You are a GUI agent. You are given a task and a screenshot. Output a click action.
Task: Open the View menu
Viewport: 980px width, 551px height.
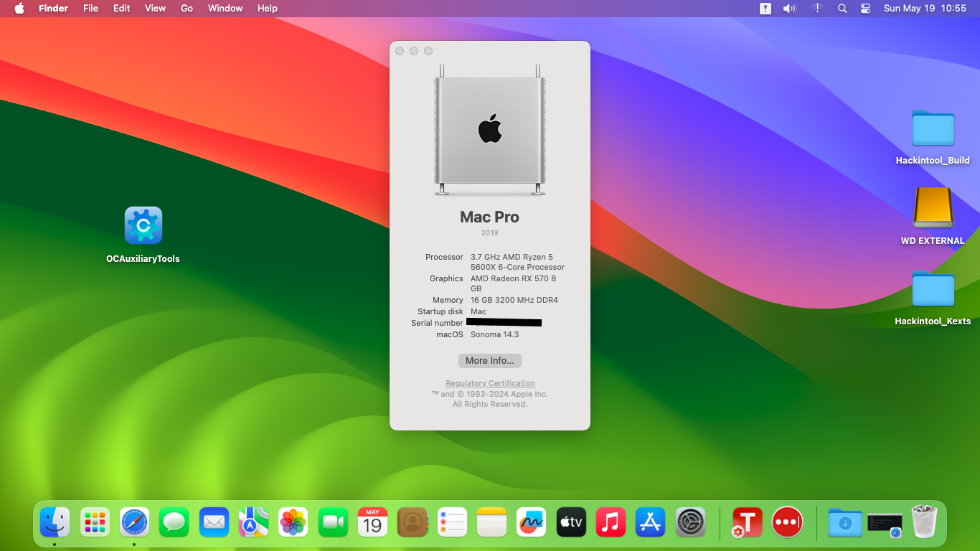(x=155, y=9)
